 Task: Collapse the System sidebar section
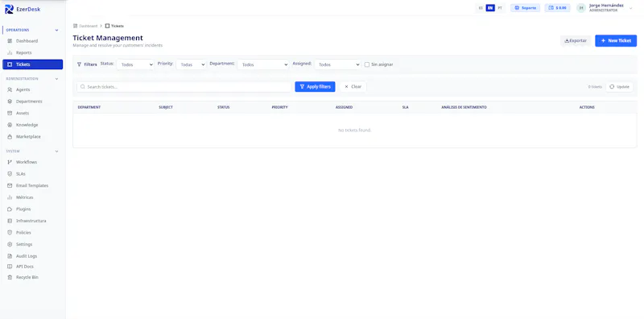(56, 151)
